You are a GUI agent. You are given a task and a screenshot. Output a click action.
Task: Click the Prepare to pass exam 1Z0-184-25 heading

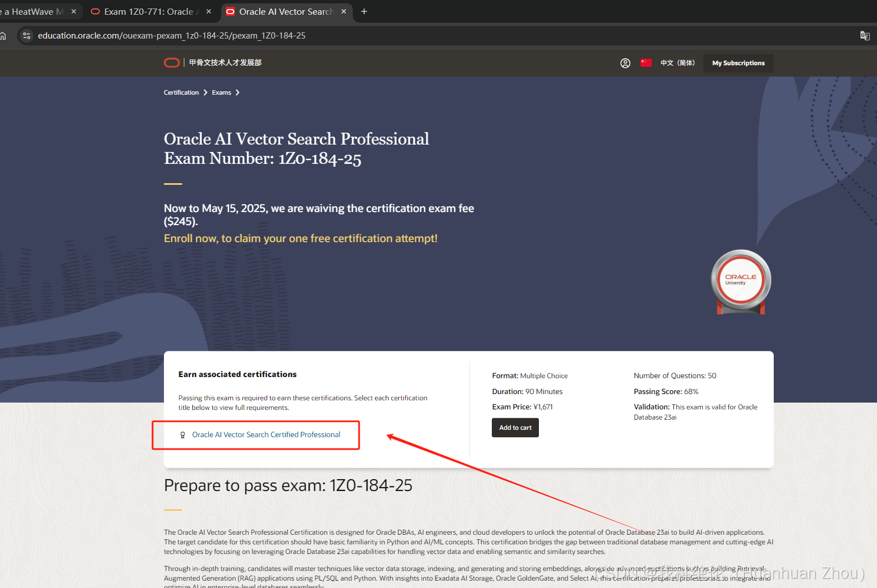pyautogui.click(x=288, y=485)
